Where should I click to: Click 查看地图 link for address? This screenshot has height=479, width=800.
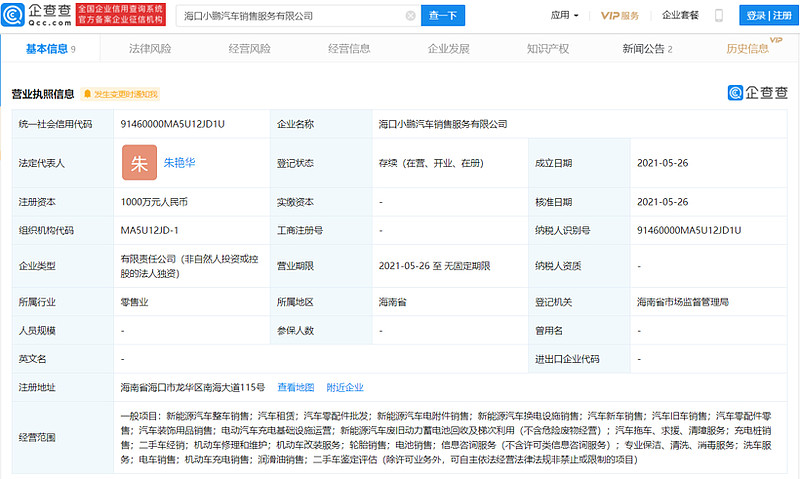[x=296, y=387]
